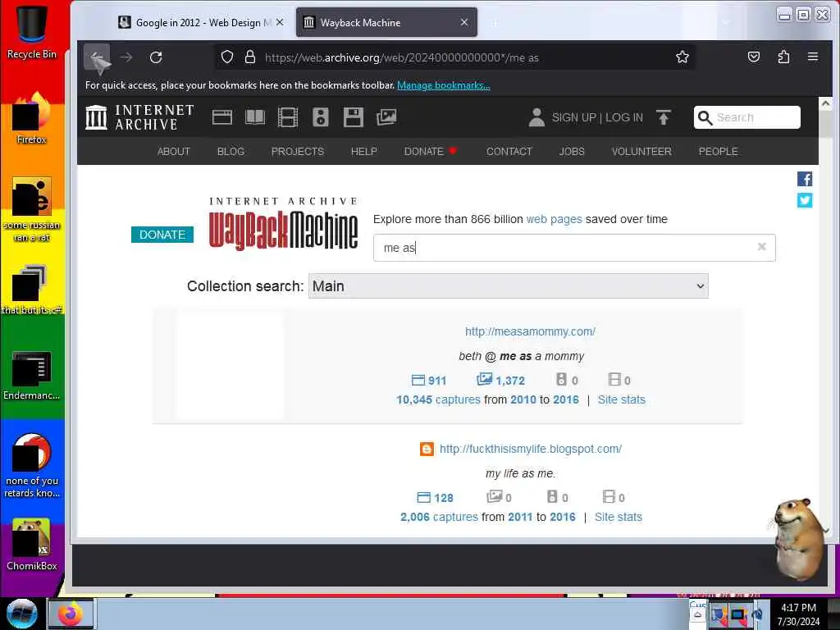Close the Wayback Machine tab
This screenshot has width=840, height=630.
tap(464, 22)
